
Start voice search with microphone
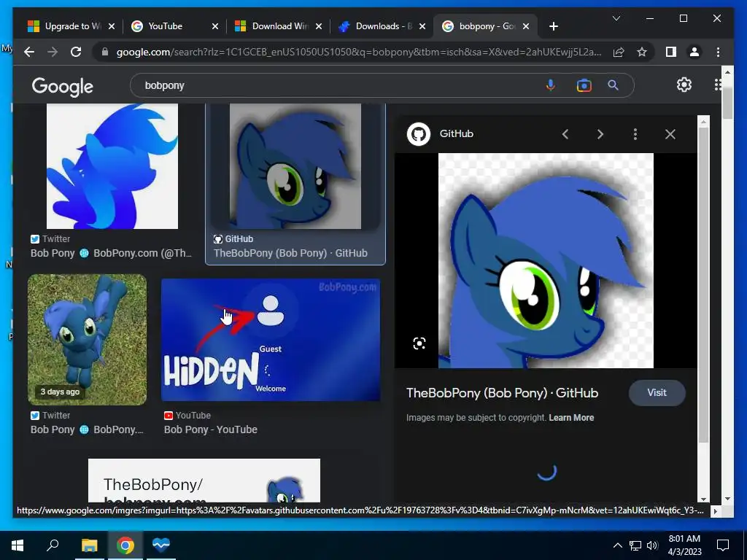click(550, 85)
